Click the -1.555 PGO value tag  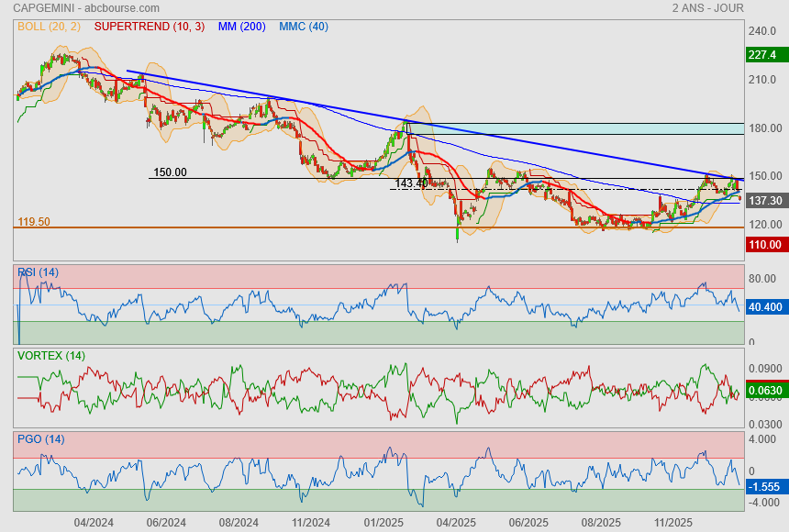coord(764,487)
